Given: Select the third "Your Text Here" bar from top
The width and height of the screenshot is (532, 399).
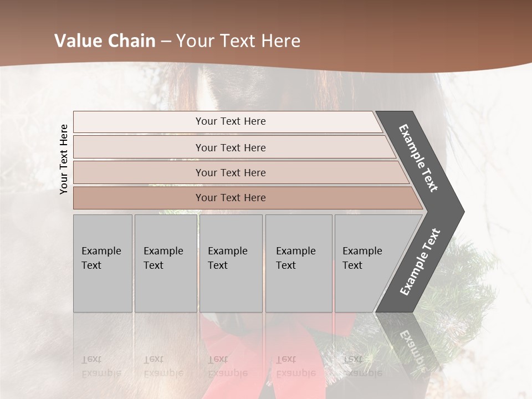Looking at the screenshot, I should (230, 172).
